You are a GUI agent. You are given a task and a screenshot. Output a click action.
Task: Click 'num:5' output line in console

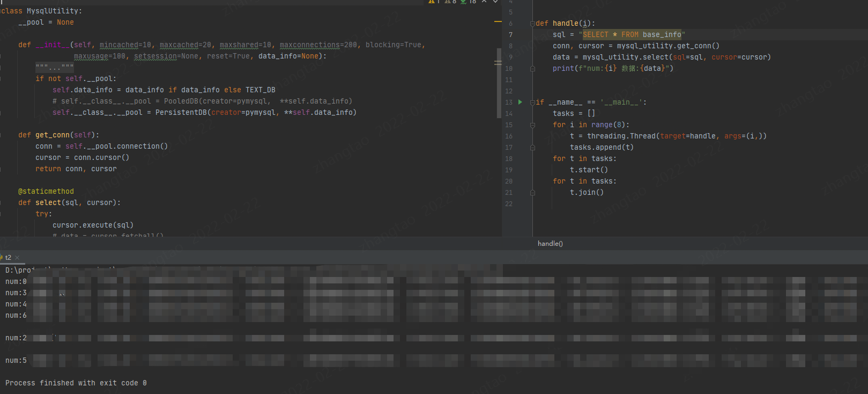click(16, 361)
